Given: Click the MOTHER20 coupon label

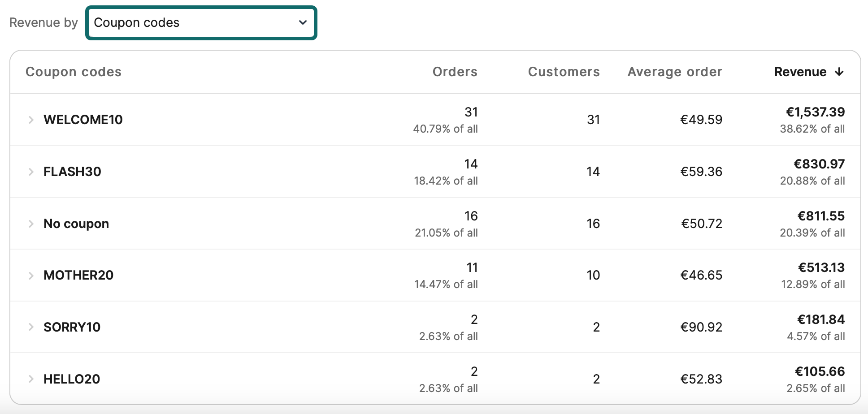Looking at the screenshot, I should coord(78,275).
